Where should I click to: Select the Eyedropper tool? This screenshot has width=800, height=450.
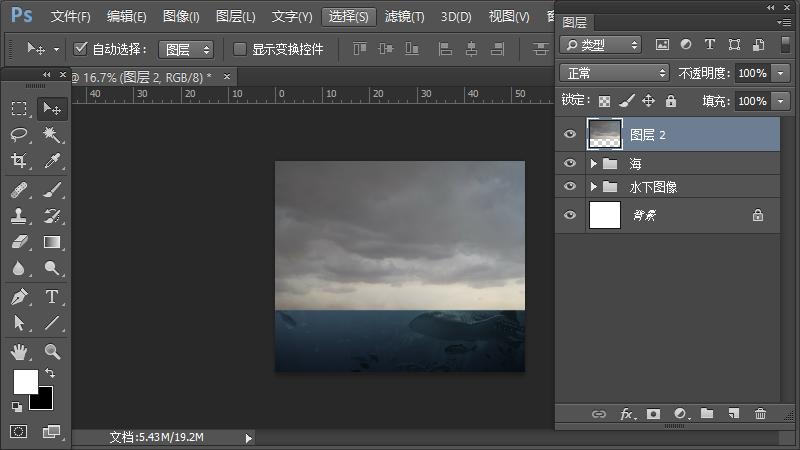52,161
